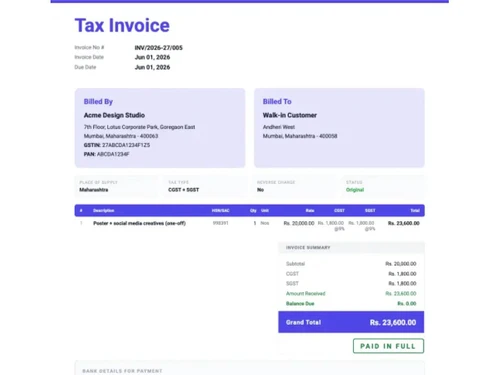500x375 pixels.
Task: Click Place of Supply value Maharashtra
Action: [94, 190]
